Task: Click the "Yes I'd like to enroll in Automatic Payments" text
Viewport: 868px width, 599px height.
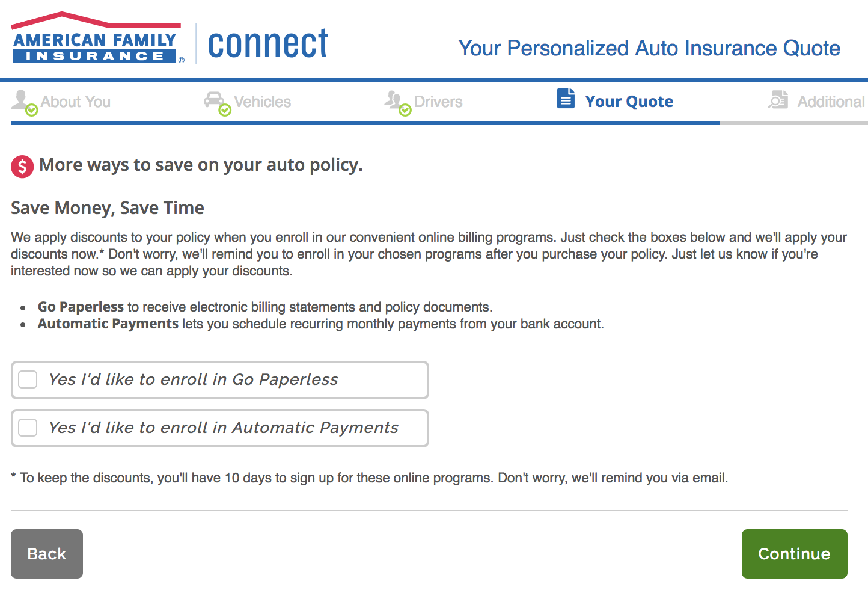Action: click(223, 428)
